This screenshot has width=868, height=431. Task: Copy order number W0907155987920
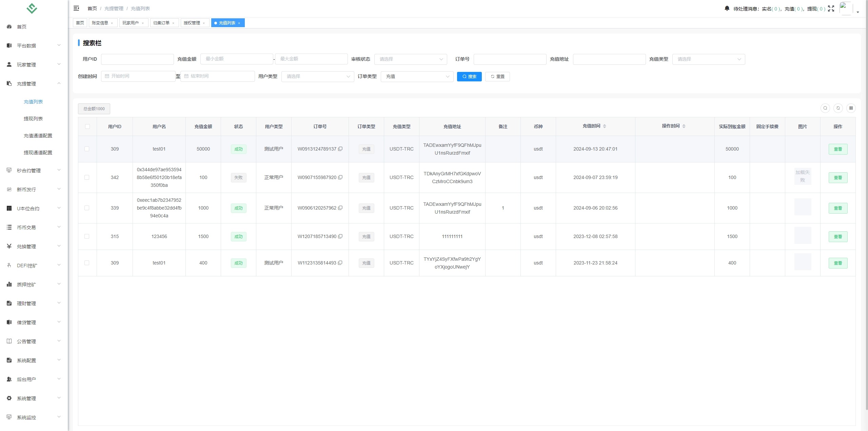[340, 177]
